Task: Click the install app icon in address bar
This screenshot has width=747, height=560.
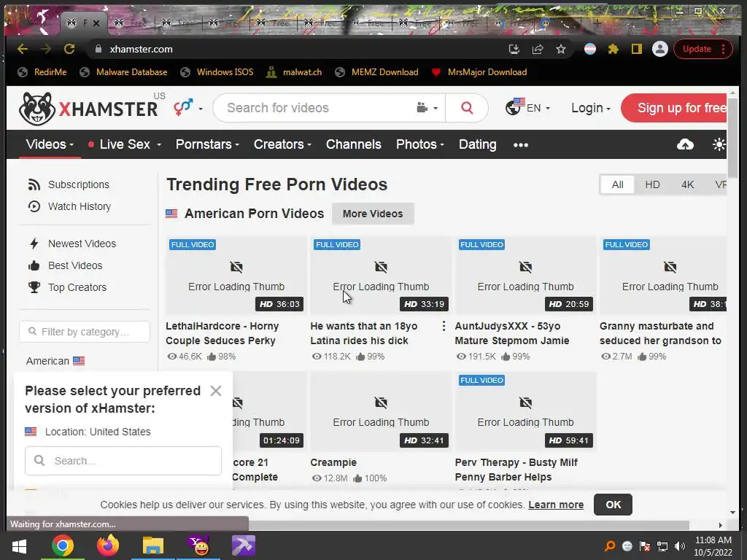Action: [514, 49]
